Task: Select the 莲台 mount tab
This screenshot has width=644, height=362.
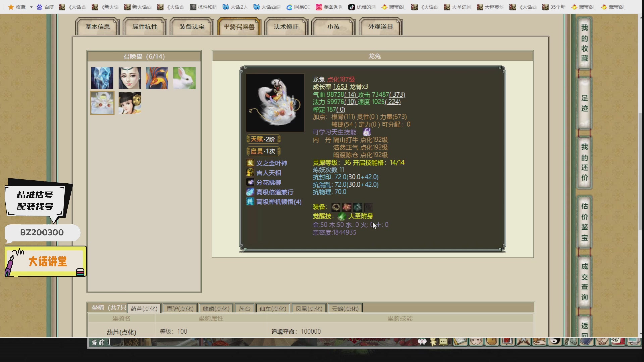Action: (245, 308)
